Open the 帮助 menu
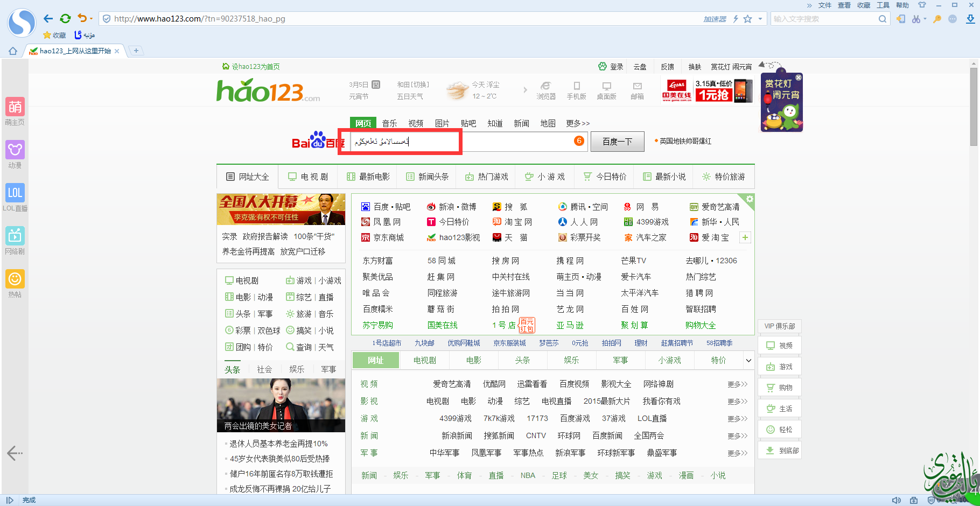This screenshot has width=980, height=506. click(x=902, y=5)
